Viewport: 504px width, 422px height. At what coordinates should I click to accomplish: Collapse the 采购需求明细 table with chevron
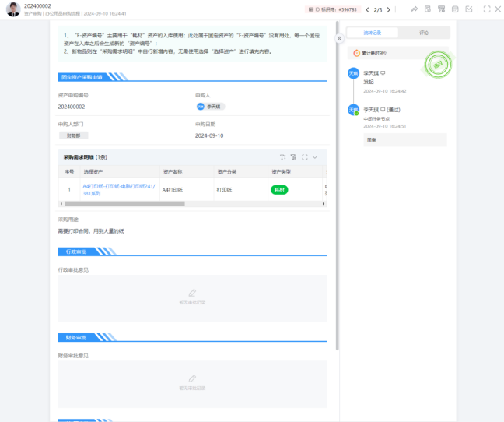[315, 156]
